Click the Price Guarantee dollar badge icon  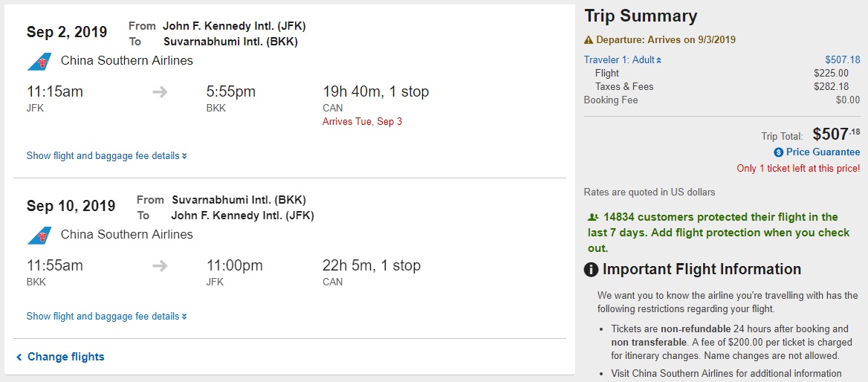tap(779, 152)
